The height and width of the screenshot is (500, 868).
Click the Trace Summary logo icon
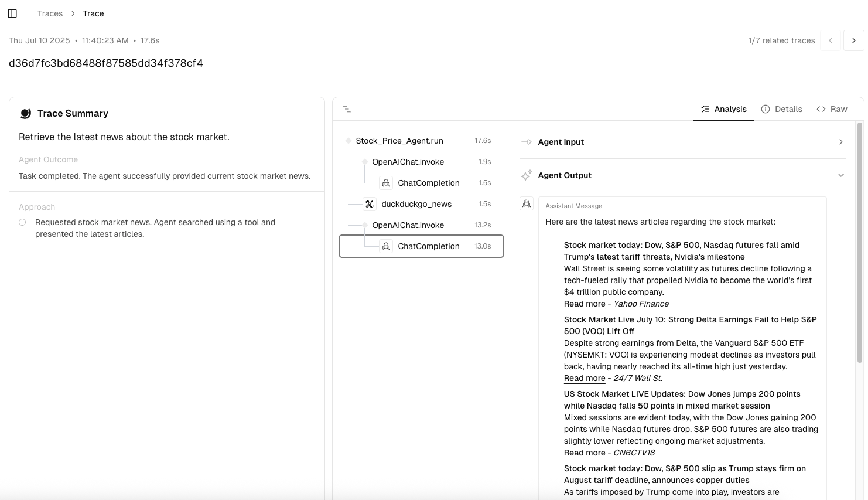point(25,113)
